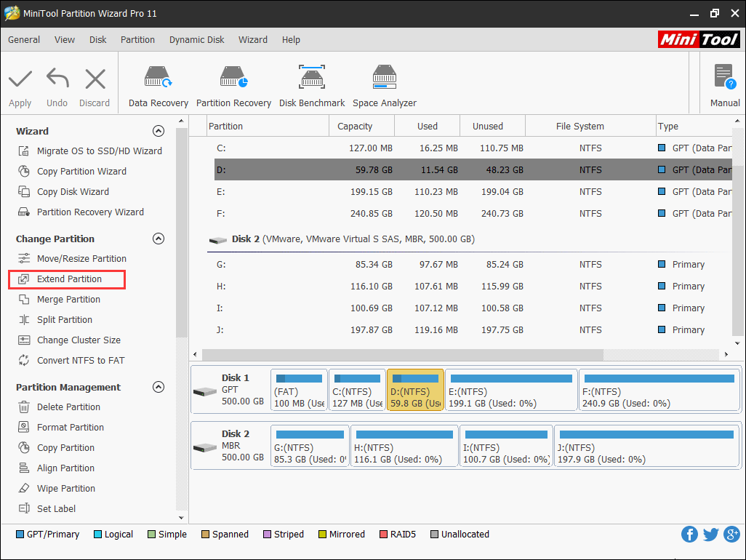Choose Convert NTFS to FAT
Screen dimensions: 746x560
(x=71, y=361)
